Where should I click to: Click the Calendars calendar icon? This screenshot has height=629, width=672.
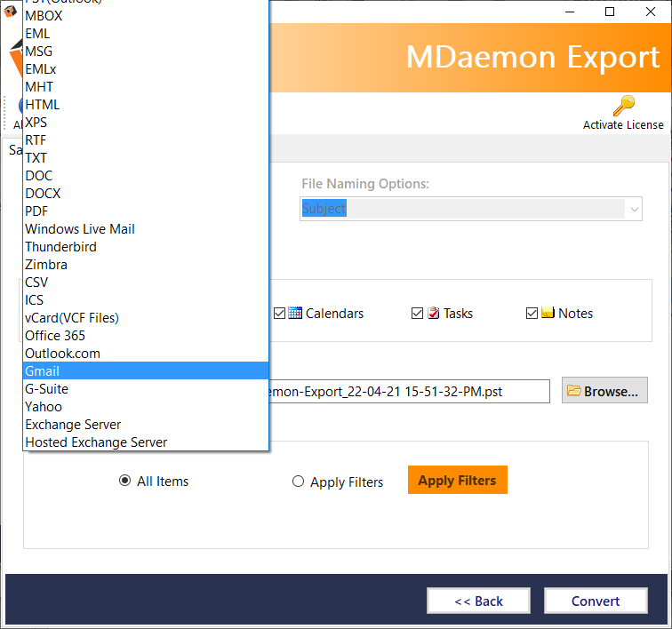point(295,313)
